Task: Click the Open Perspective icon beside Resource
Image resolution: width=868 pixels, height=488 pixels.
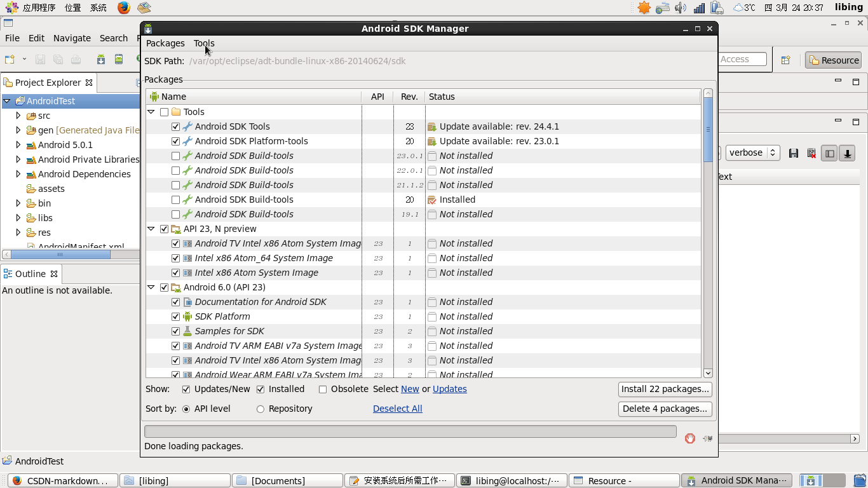Action: (786, 60)
